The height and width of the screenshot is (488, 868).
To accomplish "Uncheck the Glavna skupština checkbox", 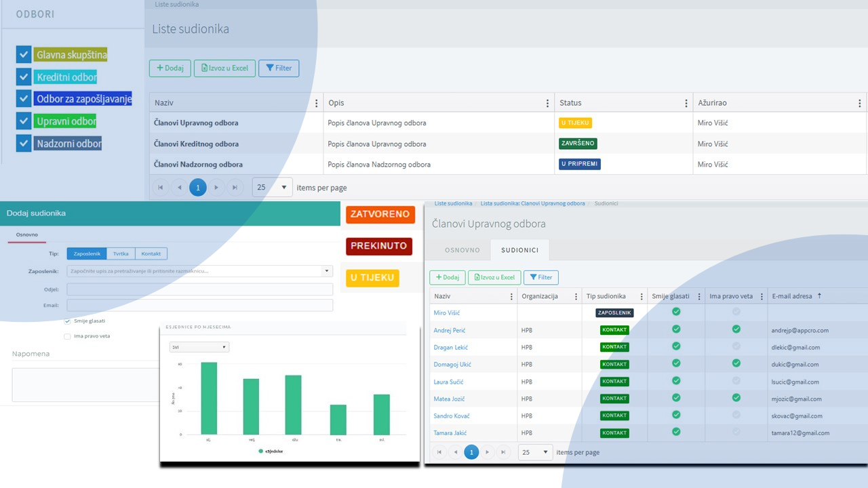I will 24,54.
